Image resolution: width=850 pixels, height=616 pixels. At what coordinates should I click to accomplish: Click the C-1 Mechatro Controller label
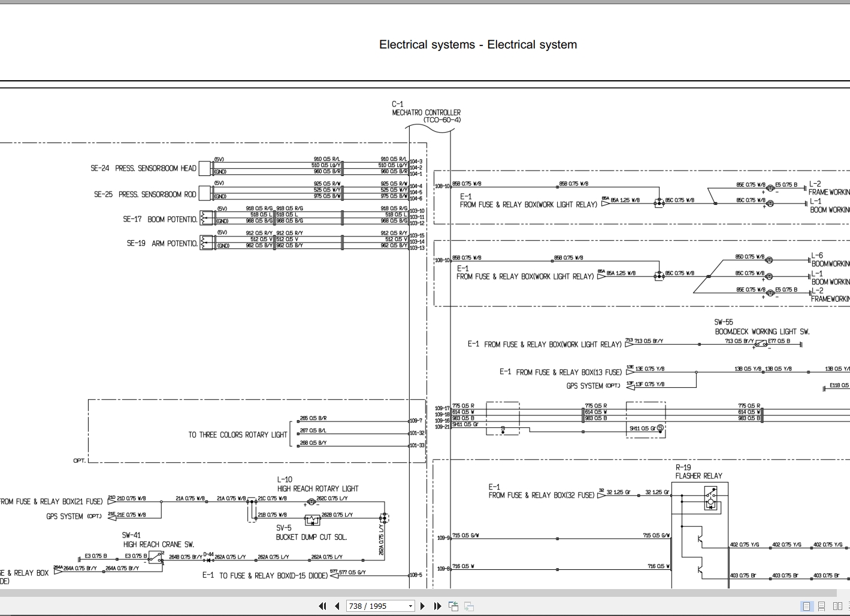coord(426,112)
